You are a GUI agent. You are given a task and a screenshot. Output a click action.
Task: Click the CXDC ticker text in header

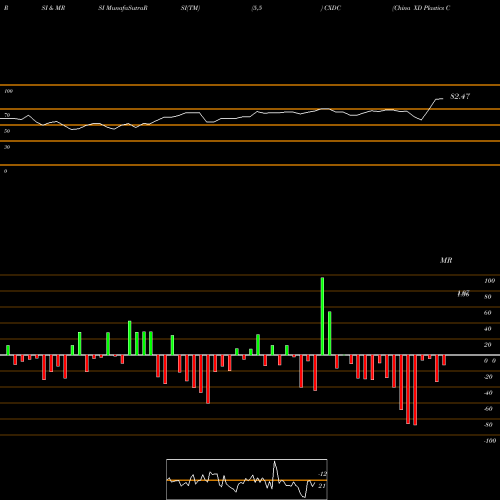pyautogui.click(x=332, y=8)
